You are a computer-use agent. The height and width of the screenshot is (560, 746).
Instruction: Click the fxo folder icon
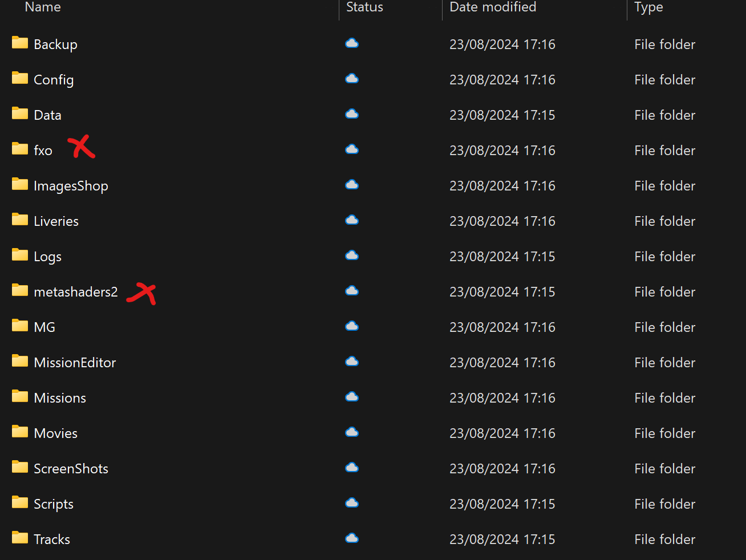(x=20, y=149)
